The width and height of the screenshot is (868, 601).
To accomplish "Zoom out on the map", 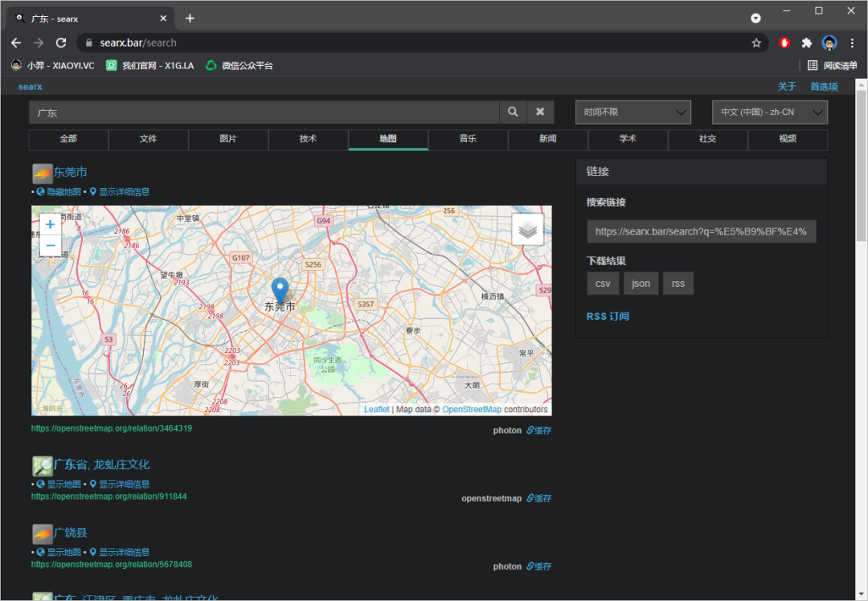I will click(x=50, y=245).
